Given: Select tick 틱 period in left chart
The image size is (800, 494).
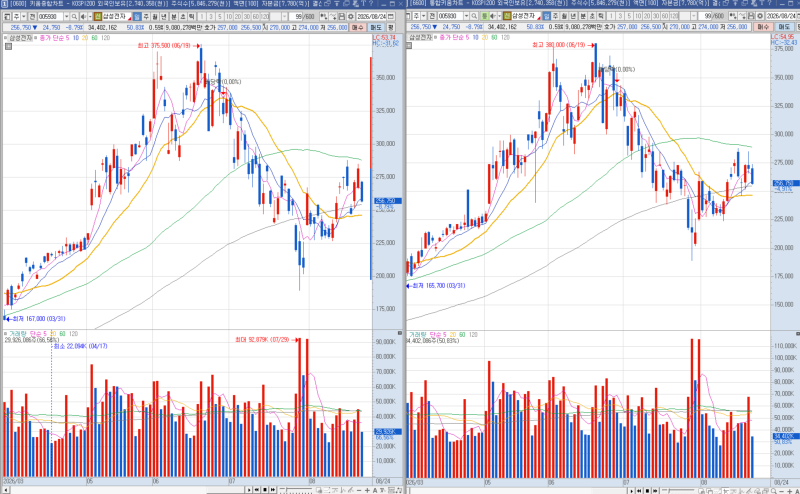Looking at the screenshot, I should (191, 16).
